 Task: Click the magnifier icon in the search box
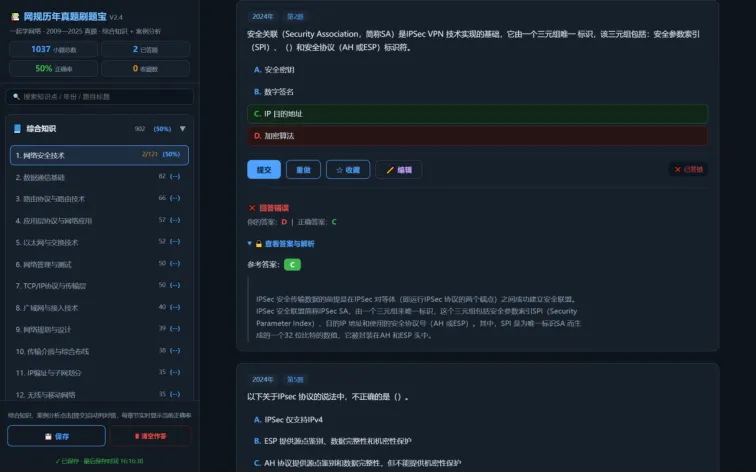16,96
